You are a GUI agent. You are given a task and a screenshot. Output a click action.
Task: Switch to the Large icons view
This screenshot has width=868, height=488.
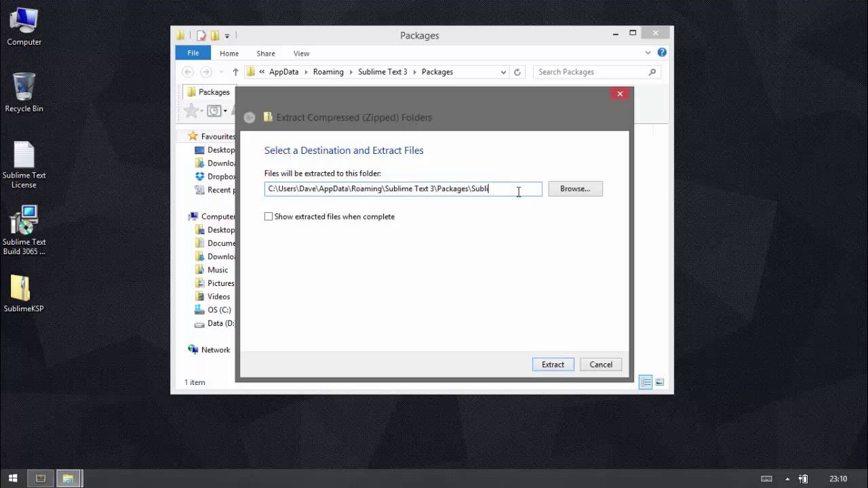(x=660, y=382)
